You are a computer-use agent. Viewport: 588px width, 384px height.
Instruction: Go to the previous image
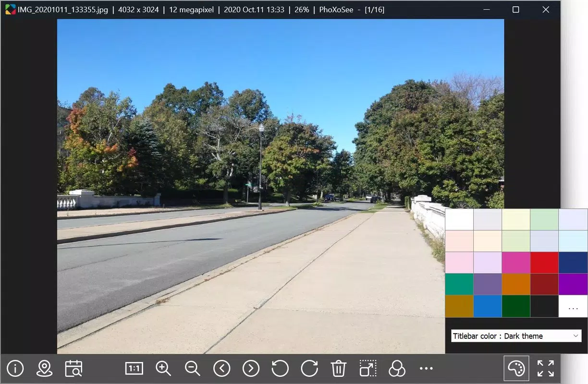[x=222, y=369]
